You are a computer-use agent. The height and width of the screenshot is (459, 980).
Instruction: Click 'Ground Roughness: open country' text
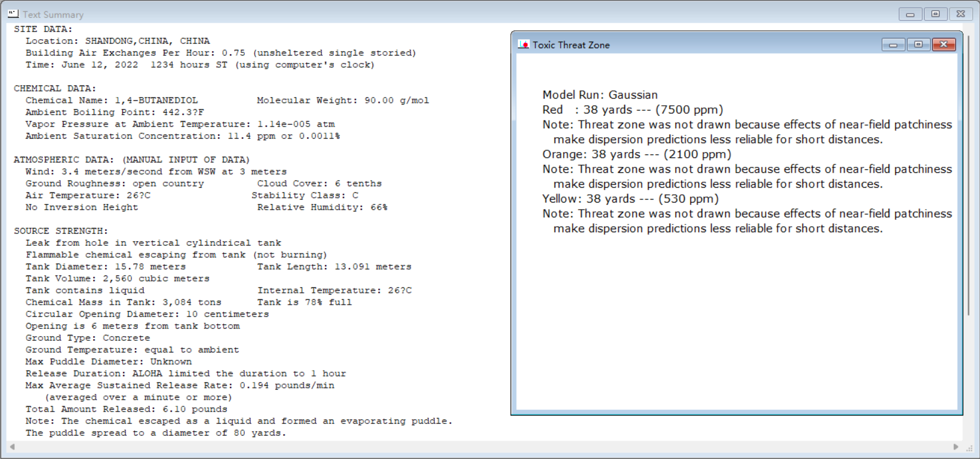[x=115, y=183]
